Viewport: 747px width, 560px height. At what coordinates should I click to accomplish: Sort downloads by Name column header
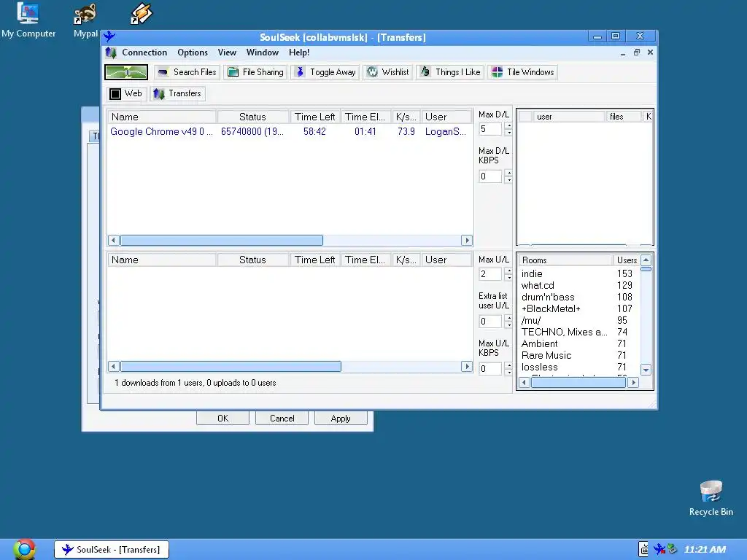(162, 117)
